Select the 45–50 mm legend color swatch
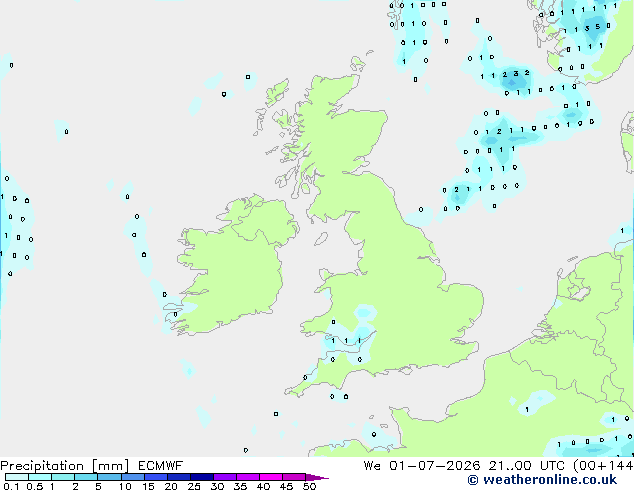Screen dimensions: 634x490 [x=294, y=477]
